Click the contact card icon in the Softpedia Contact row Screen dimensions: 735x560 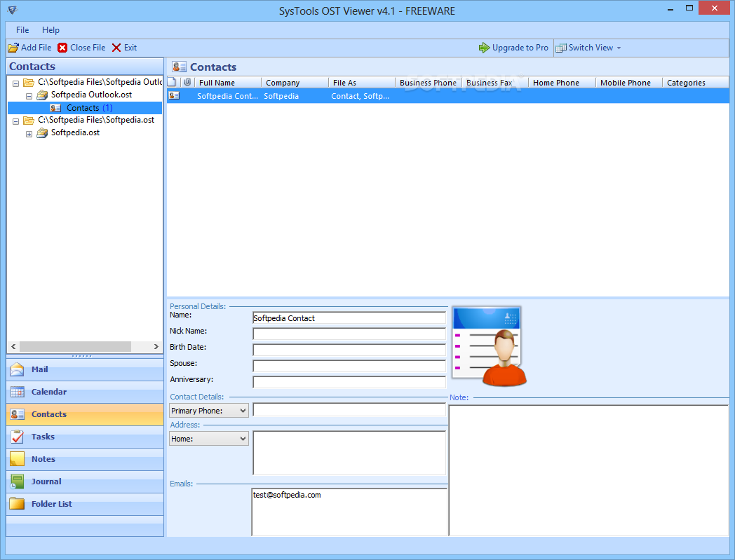tap(175, 95)
